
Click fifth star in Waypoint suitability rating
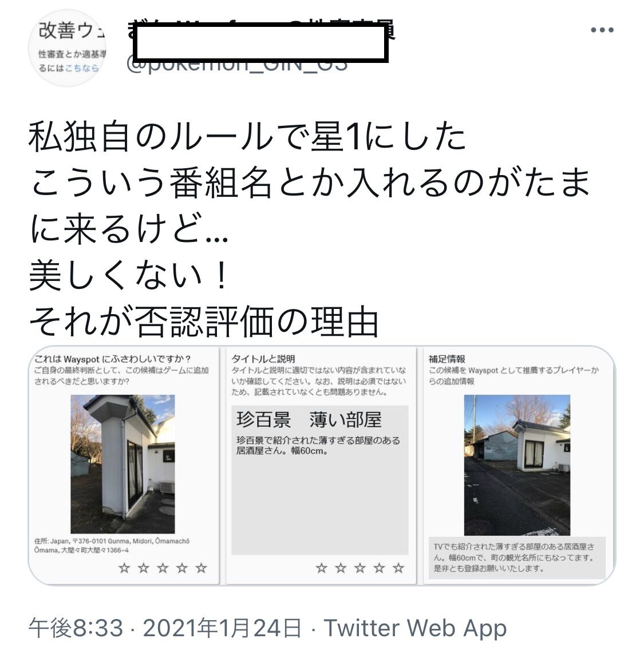pyautogui.click(x=201, y=568)
